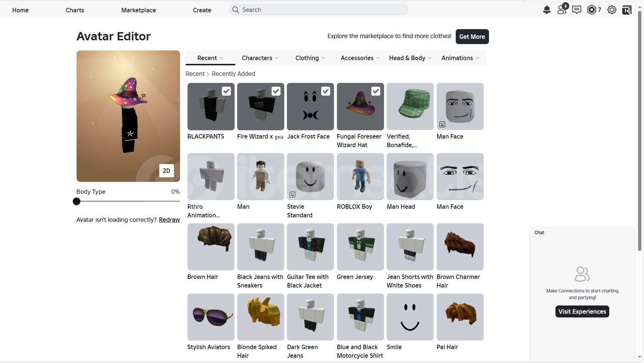This screenshot has height=363, width=644.
Task: Click the Get More button
Action: 472,37
